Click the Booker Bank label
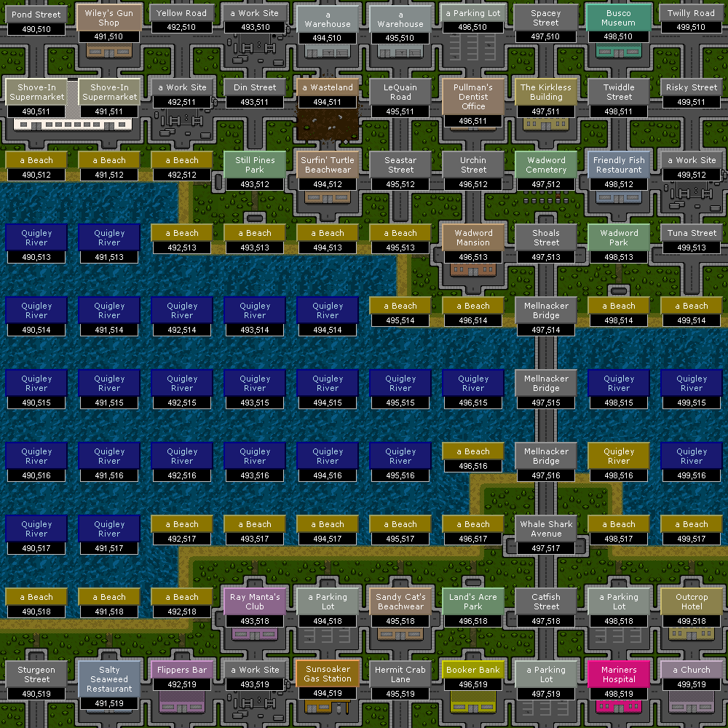 click(x=473, y=669)
